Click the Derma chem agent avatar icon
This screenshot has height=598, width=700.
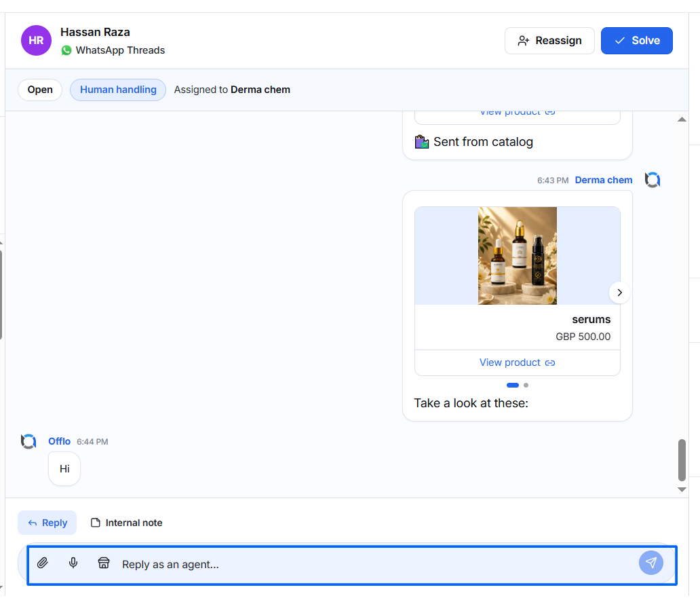point(653,180)
